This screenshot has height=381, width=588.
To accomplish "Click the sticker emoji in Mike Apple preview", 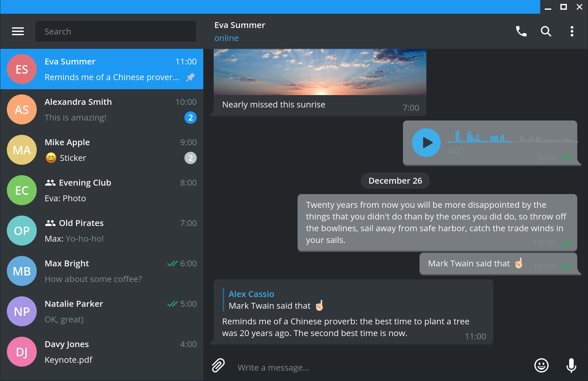I will [51, 158].
